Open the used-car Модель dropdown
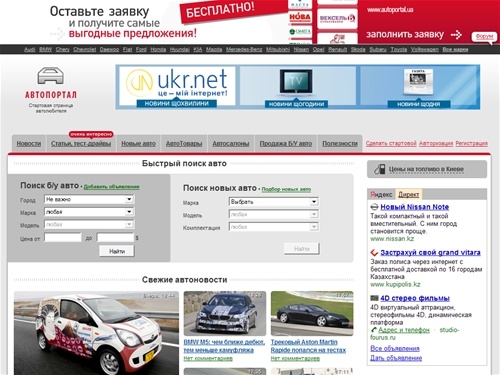Screen dimensions: 500x375 89,224
